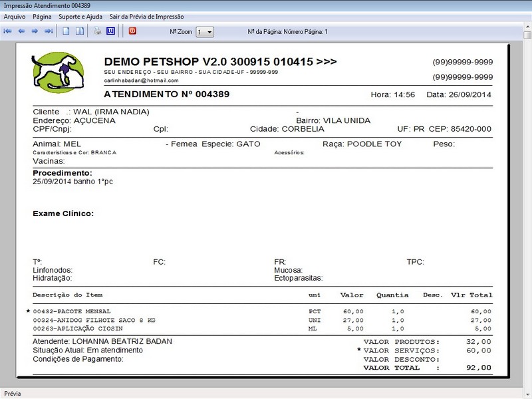Screen dimensions: 532x399
Task: Click the vertical scrollbar thumb
Action: pos(527,35)
